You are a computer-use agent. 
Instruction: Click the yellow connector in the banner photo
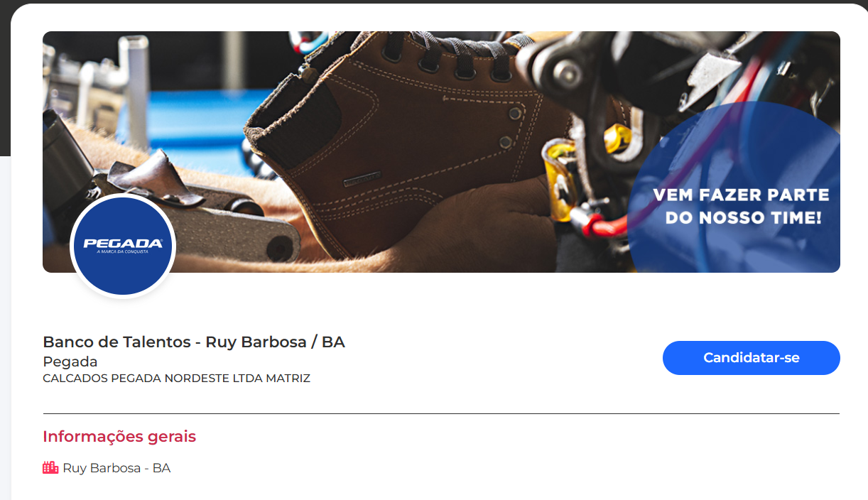557,178
